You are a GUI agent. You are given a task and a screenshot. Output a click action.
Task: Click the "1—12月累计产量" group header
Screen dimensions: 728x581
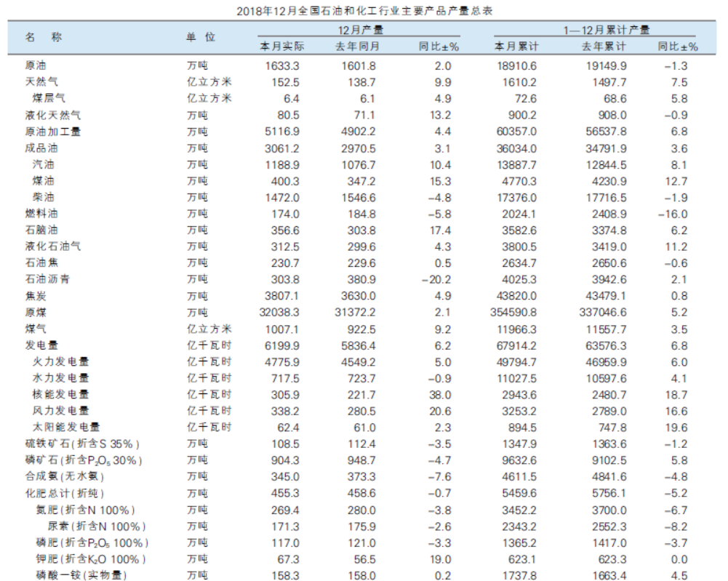[x=607, y=30]
